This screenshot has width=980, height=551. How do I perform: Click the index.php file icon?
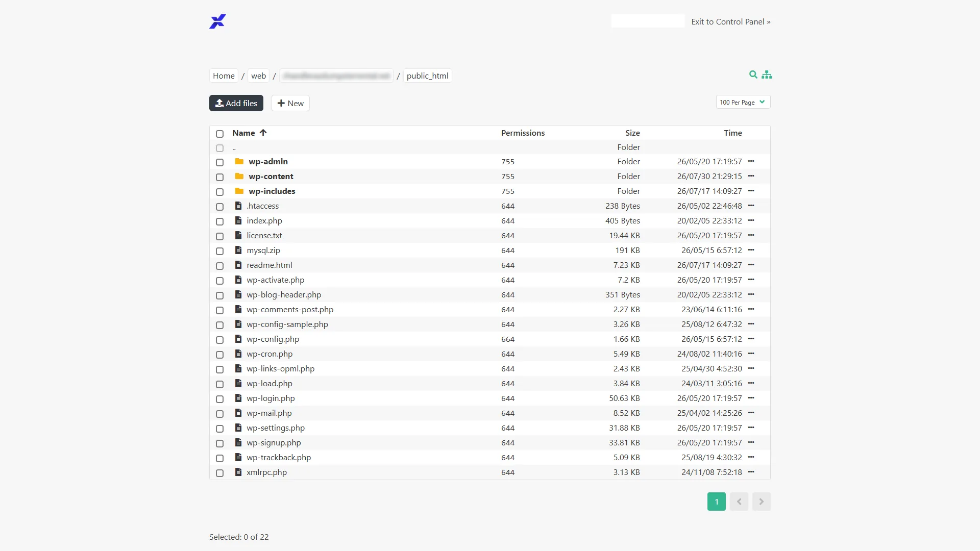pyautogui.click(x=238, y=220)
